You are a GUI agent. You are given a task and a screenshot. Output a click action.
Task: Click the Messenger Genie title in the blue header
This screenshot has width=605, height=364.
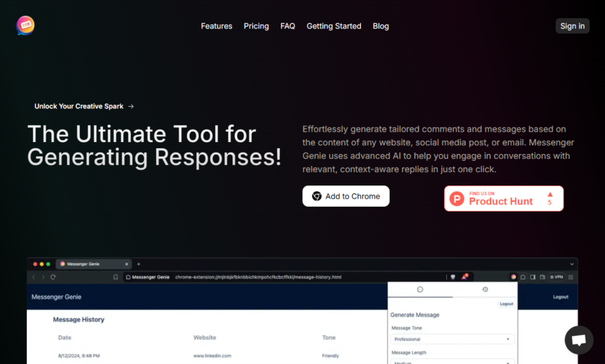tap(57, 297)
